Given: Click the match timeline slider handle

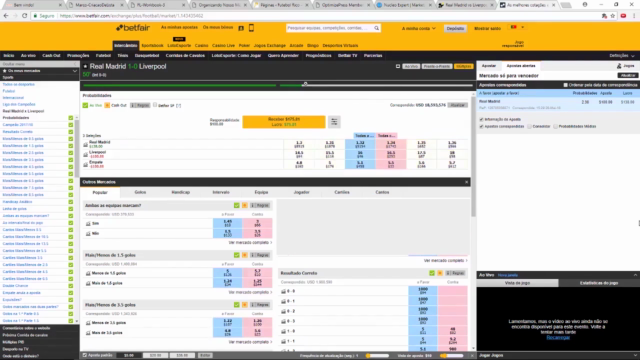Looking at the screenshot, I should pyautogui.click(x=305, y=84).
